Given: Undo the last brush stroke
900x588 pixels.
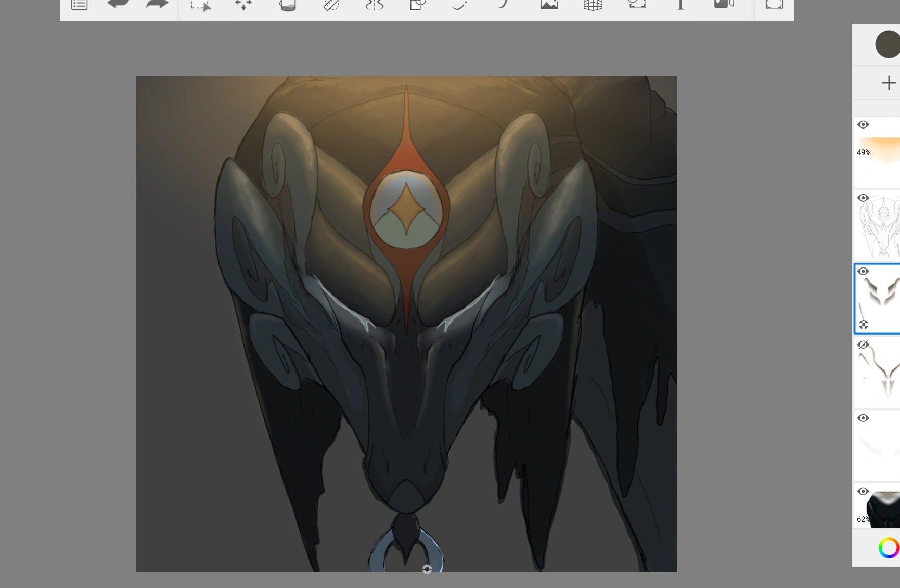Looking at the screenshot, I should 119,4.
